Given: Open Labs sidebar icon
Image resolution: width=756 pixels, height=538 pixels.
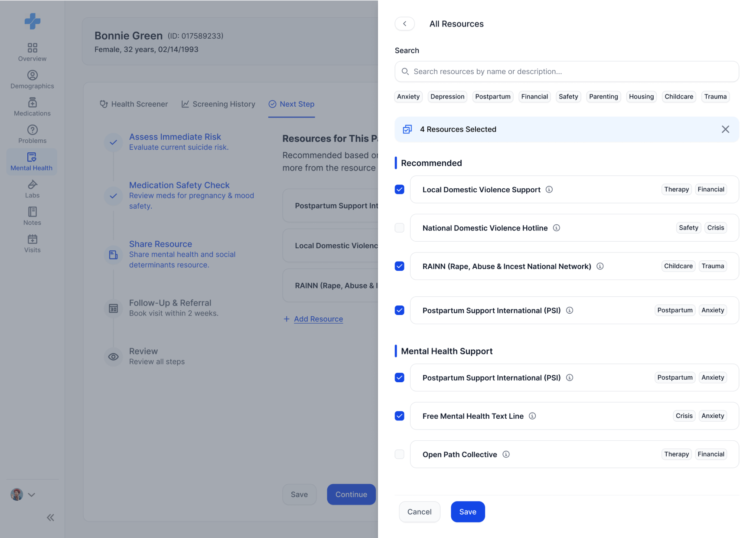Looking at the screenshot, I should pyautogui.click(x=32, y=189).
